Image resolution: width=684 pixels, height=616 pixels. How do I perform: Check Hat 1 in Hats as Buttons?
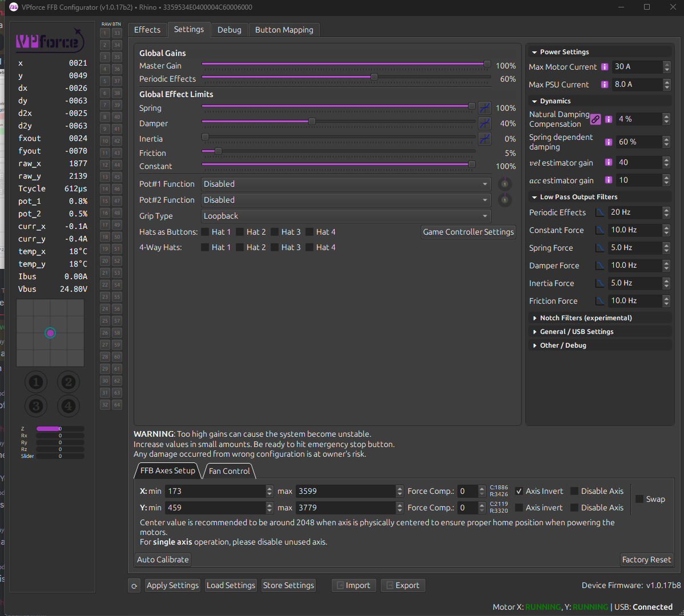(x=205, y=232)
